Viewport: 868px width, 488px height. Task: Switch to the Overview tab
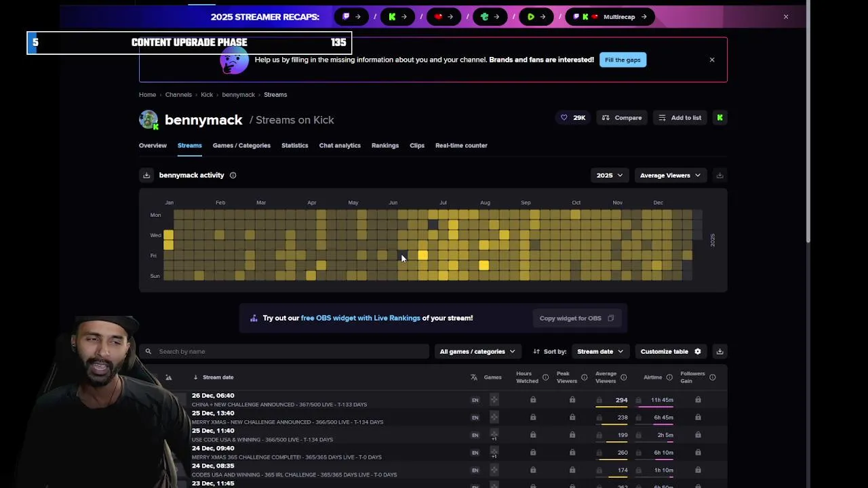[x=153, y=145]
